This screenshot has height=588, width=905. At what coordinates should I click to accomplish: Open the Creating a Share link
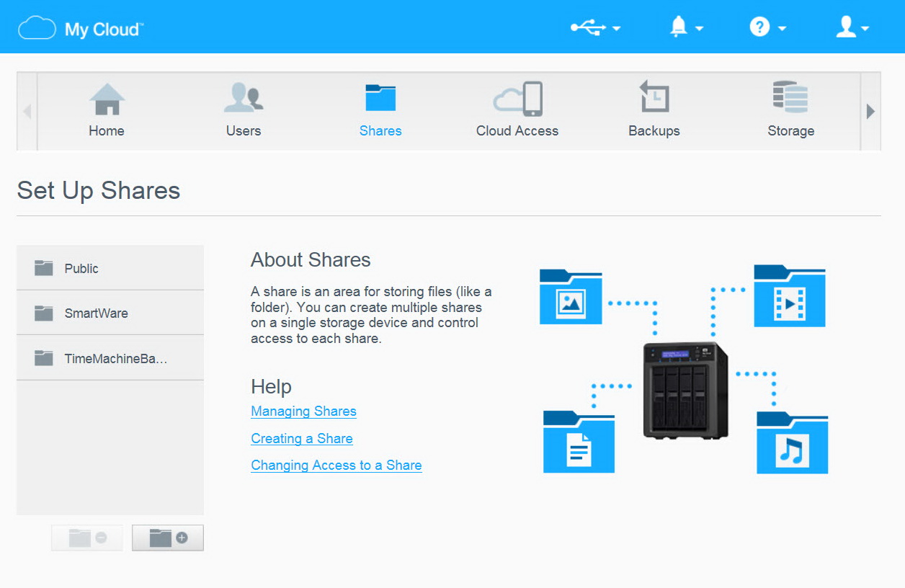302,439
